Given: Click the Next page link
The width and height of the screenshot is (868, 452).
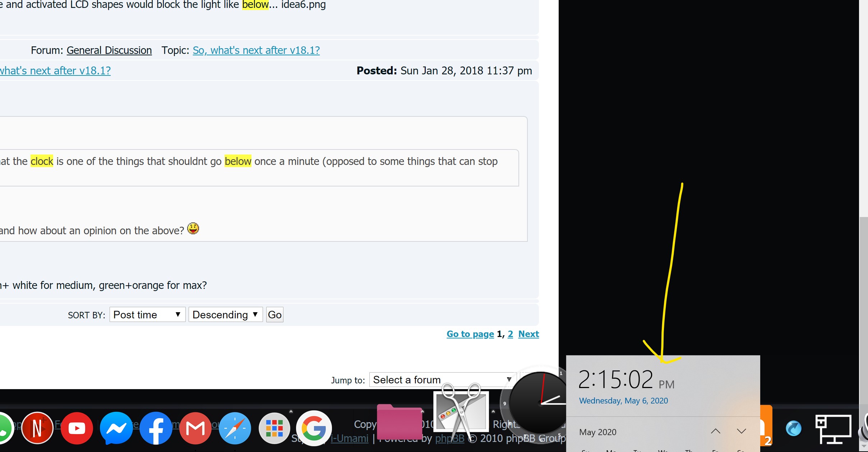Looking at the screenshot, I should point(528,334).
